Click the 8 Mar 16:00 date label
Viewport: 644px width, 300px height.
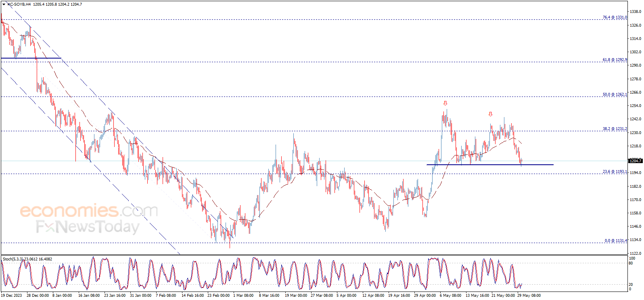click(x=269, y=296)
